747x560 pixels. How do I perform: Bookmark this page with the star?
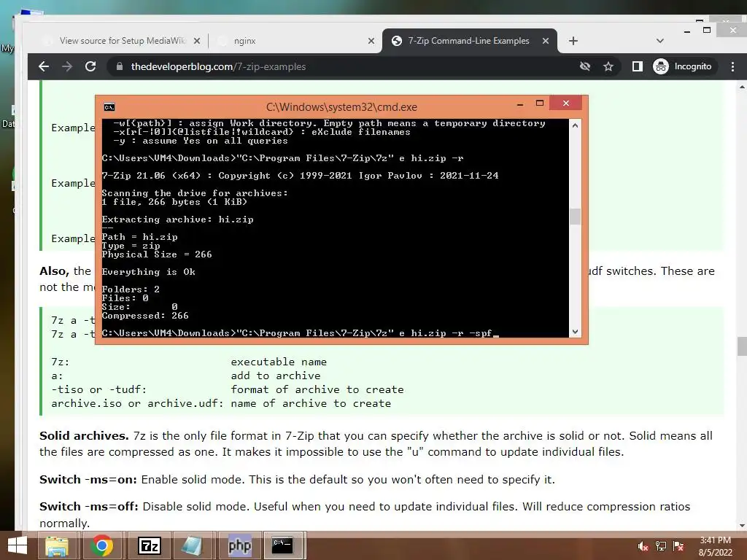click(608, 66)
